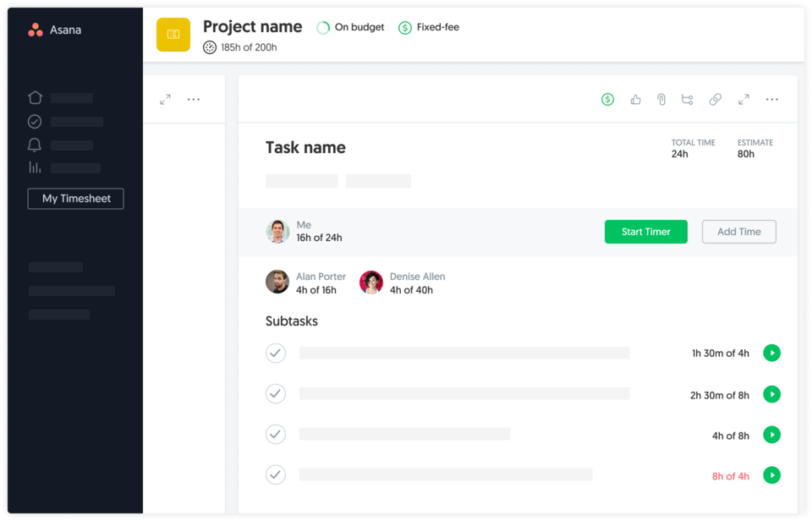
Task: Open the task's more options menu
Action: [x=771, y=99]
